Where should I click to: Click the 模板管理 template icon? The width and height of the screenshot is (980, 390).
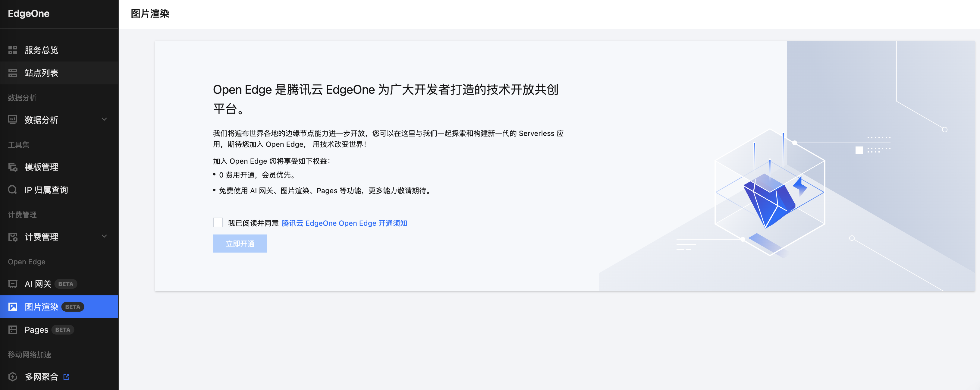click(x=13, y=167)
